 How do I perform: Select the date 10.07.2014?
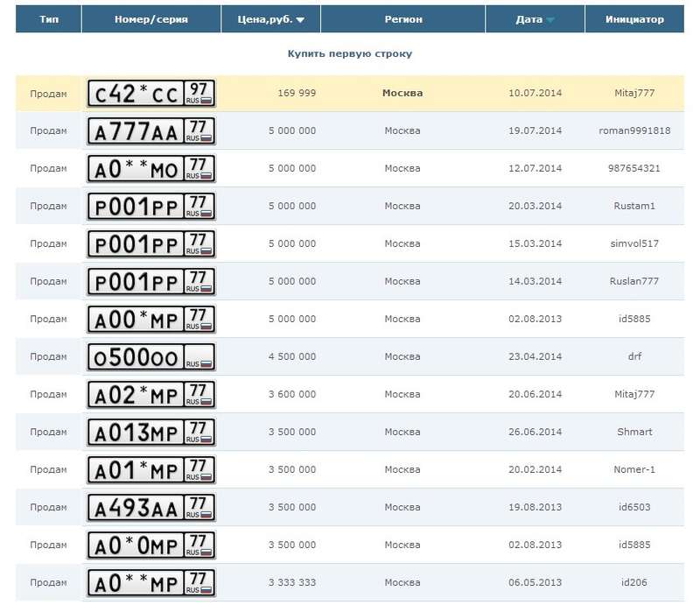(535, 93)
